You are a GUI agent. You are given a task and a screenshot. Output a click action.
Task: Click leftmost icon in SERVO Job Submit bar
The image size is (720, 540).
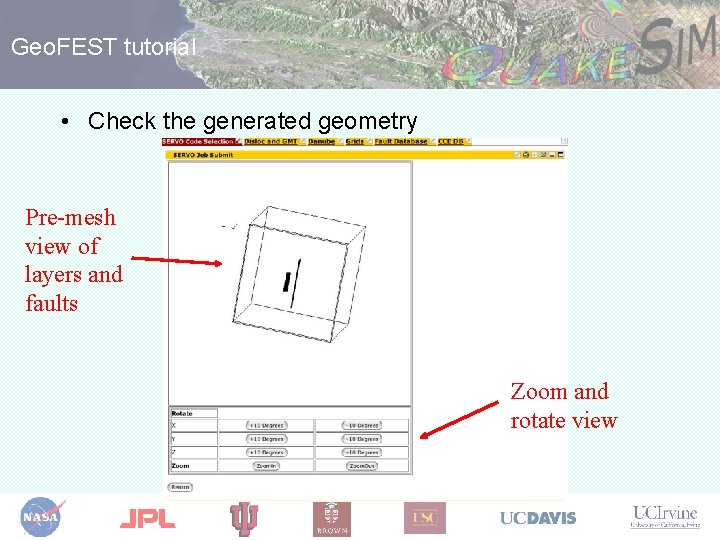coord(517,155)
